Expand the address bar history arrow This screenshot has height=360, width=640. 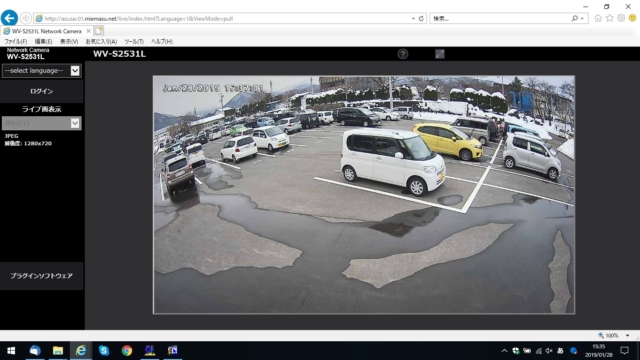coord(413,19)
